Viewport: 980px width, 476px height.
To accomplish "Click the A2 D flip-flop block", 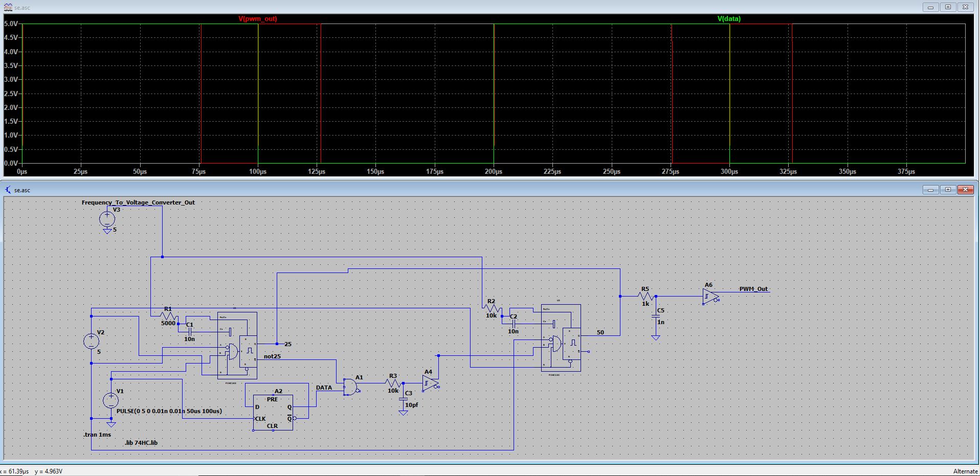I will pyautogui.click(x=273, y=412).
